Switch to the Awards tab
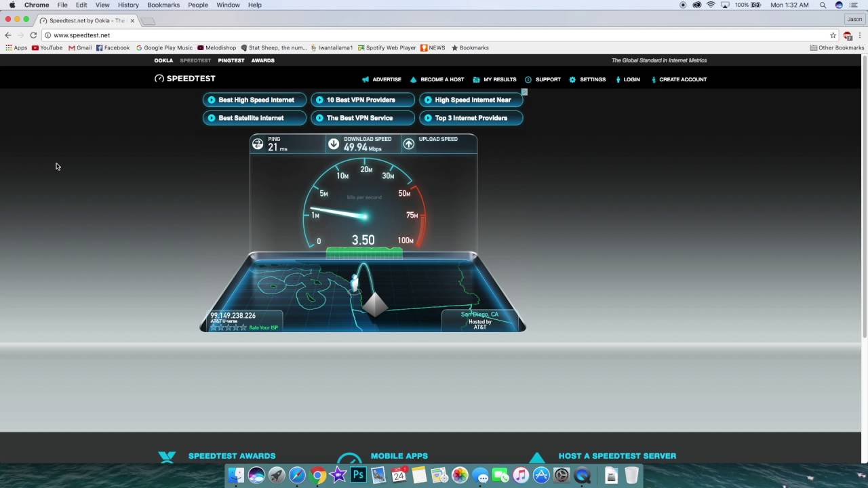868x488 pixels. coord(263,60)
